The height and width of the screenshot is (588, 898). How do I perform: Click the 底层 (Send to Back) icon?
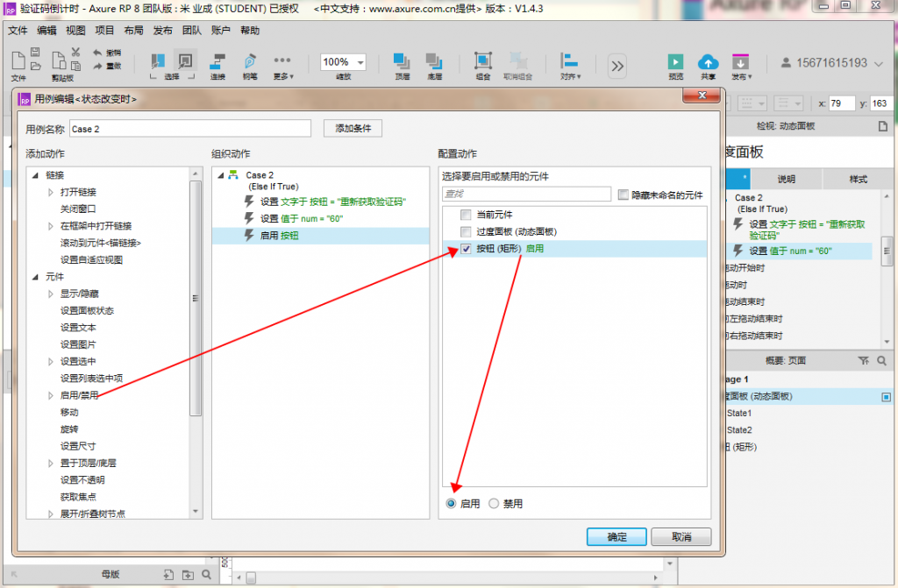[434, 62]
